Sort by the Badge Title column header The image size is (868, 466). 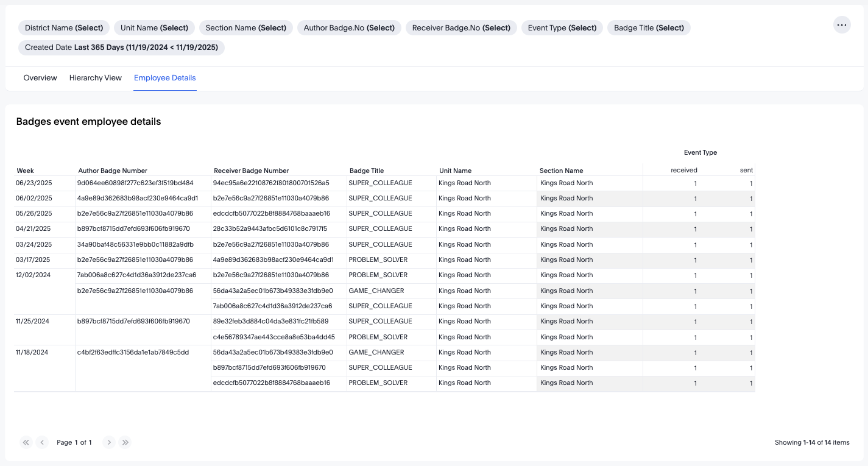click(x=367, y=171)
